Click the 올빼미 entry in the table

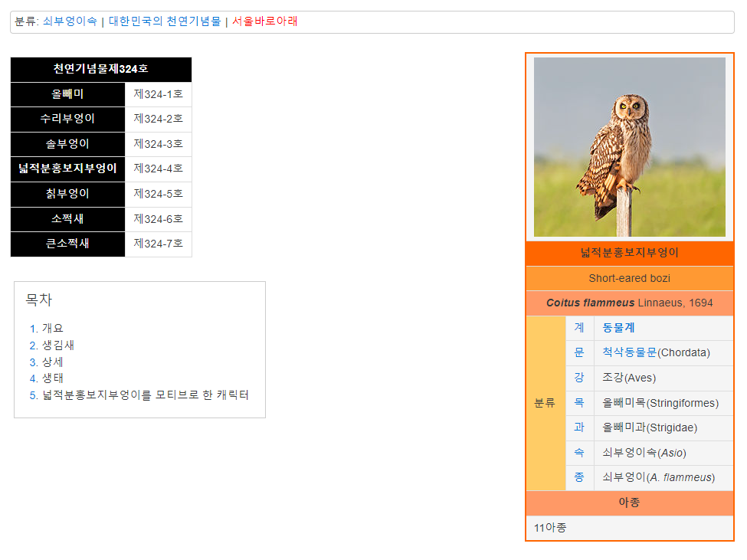(67, 94)
